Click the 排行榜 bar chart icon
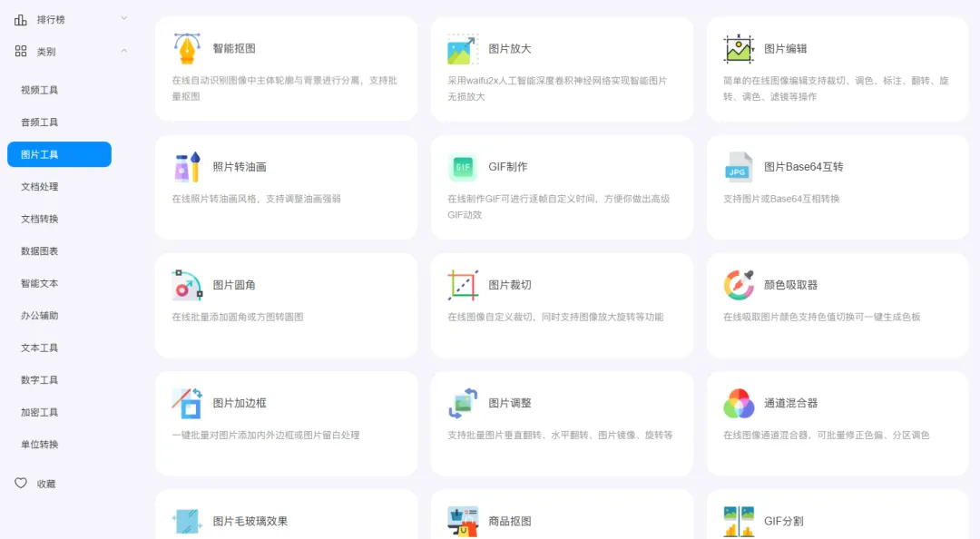 (x=21, y=20)
